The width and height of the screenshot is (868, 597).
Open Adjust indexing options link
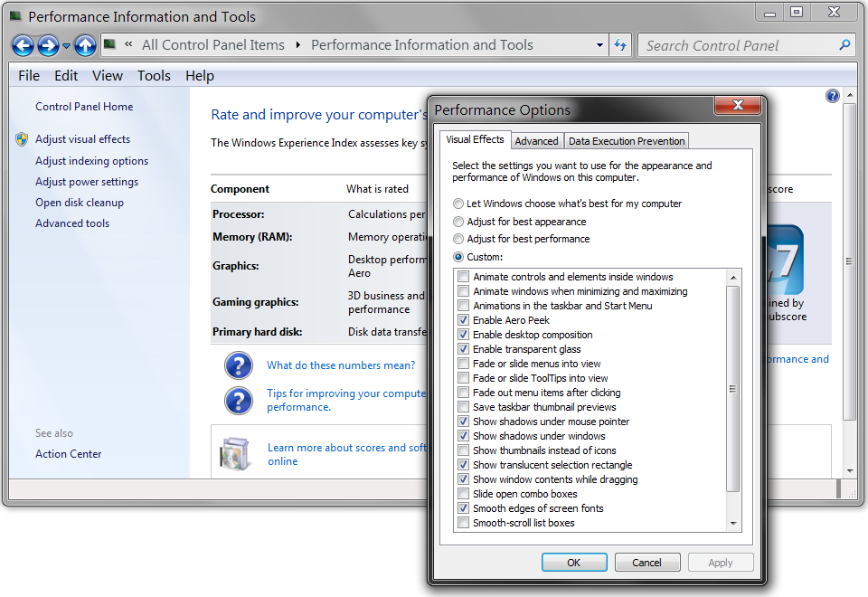pyautogui.click(x=92, y=161)
